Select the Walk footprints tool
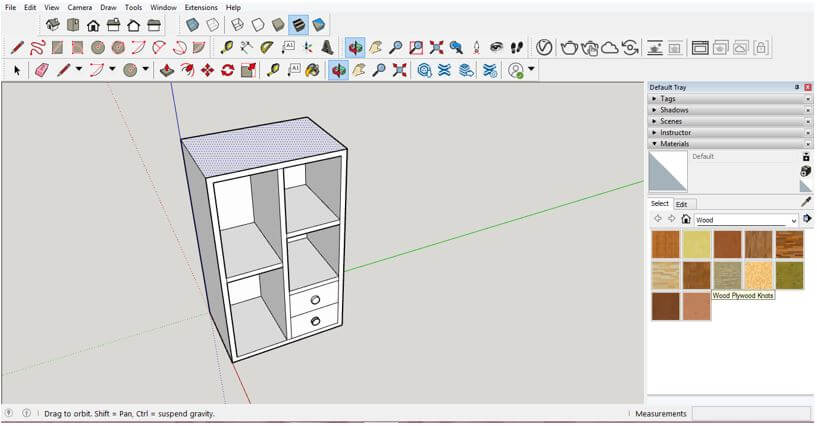Viewport: 817px width, 426px height. [516, 48]
